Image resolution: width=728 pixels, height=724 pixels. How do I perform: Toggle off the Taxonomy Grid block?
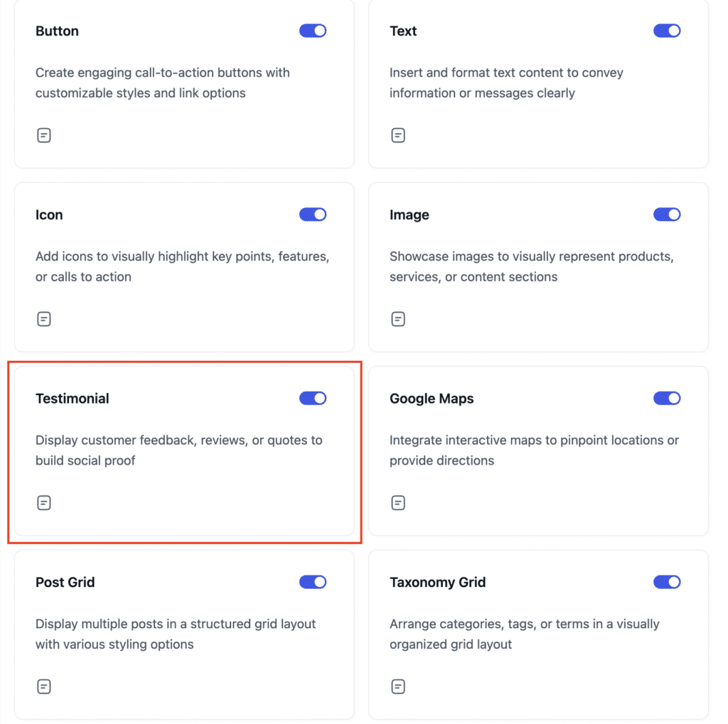pyautogui.click(x=667, y=582)
